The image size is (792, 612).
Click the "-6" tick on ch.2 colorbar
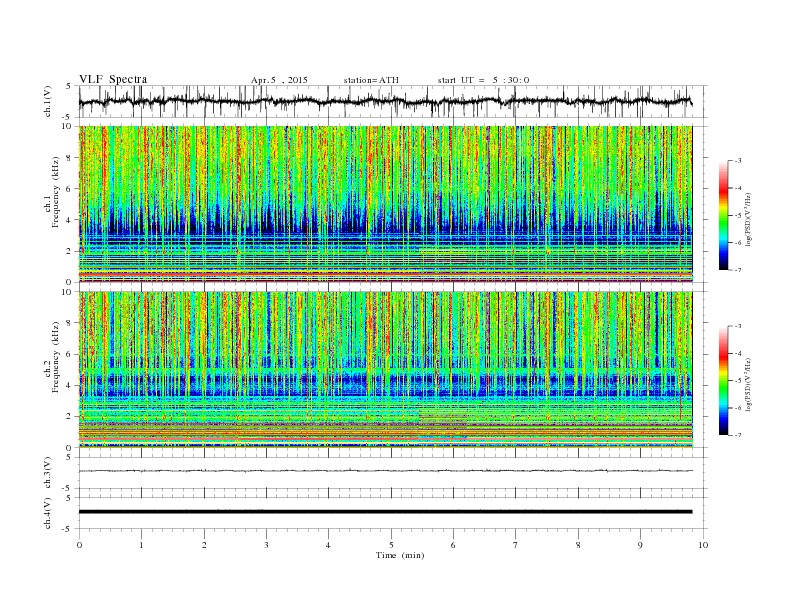[x=737, y=408]
